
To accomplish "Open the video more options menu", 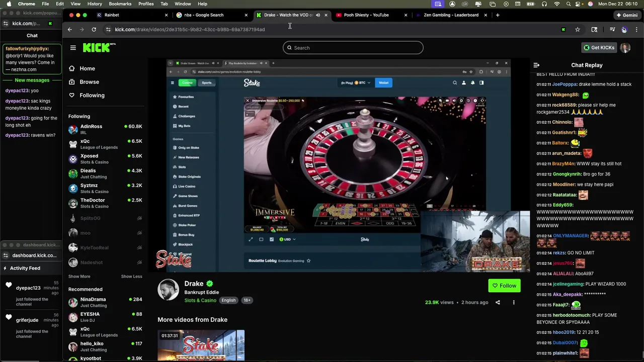I will click(514, 302).
